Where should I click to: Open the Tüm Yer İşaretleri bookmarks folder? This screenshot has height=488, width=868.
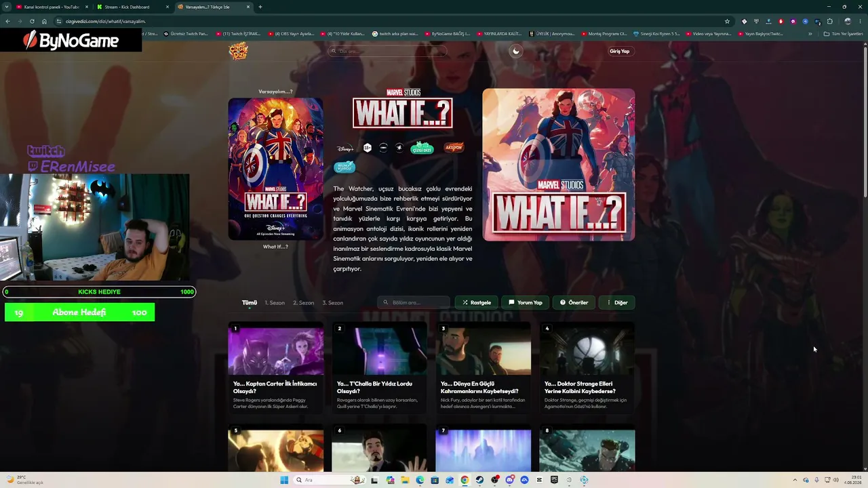[844, 33]
